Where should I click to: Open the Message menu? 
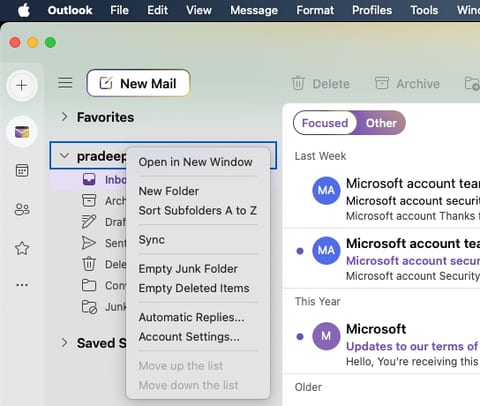254,10
